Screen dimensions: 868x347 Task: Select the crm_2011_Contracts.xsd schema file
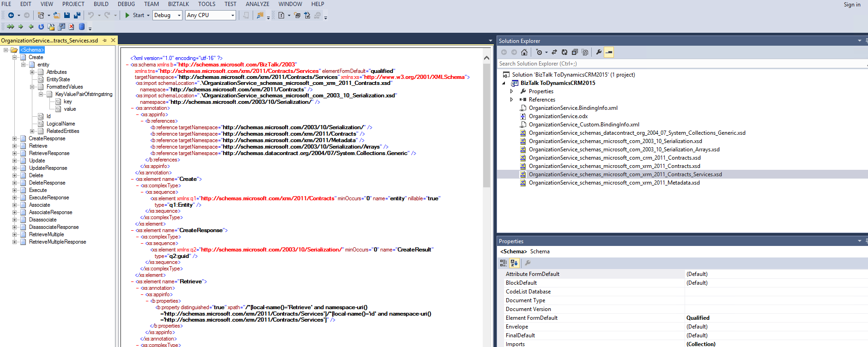tap(614, 158)
